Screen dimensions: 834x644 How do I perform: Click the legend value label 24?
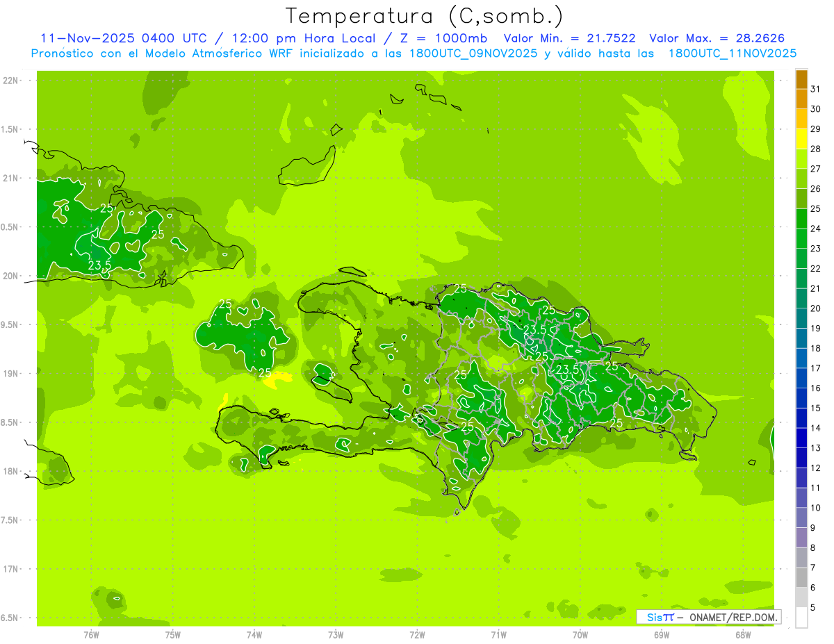pyautogui.click(x=816, y=229)
